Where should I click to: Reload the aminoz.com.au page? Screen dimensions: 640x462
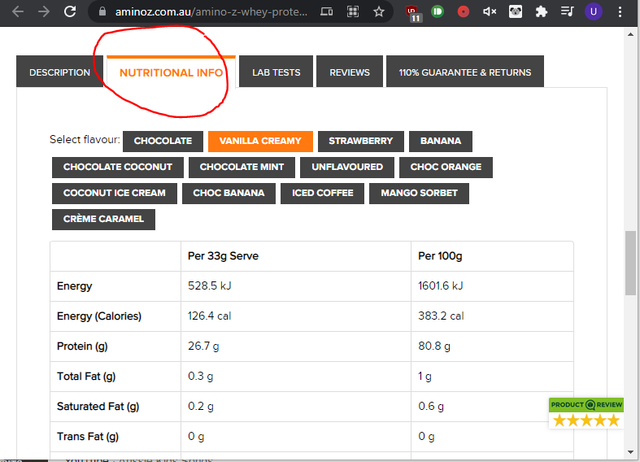point(70,11)
